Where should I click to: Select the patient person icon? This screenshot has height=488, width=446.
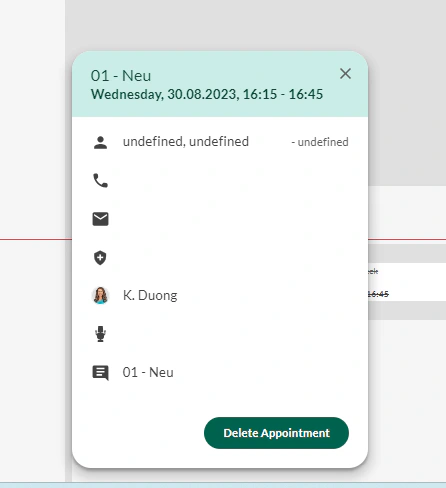(100, 142)
